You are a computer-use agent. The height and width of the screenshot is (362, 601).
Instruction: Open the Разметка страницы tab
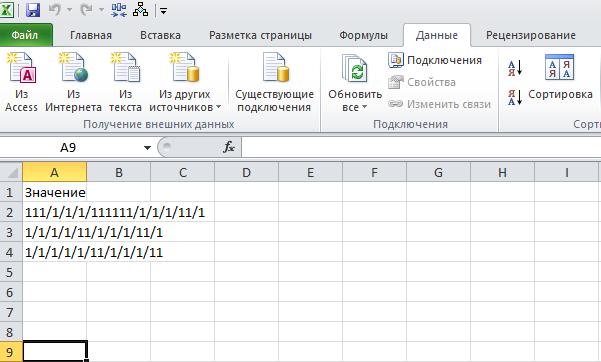[x=260, y=35]
